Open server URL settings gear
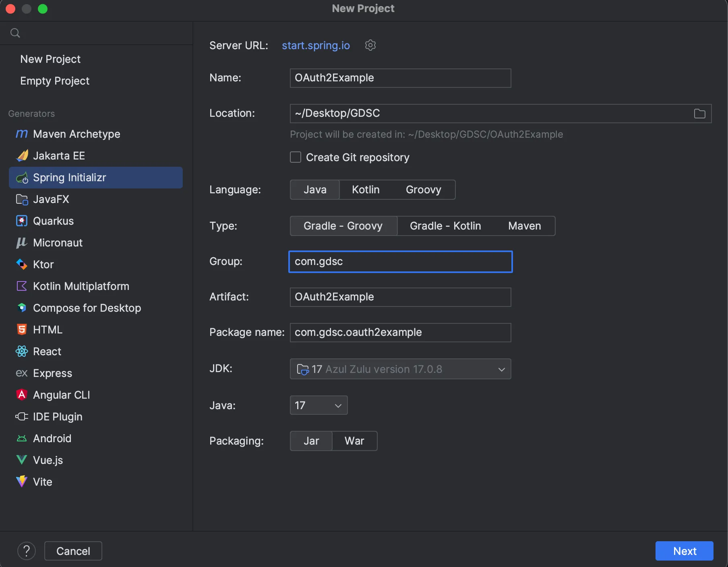728x567 pixels. (x=370, y=45)
